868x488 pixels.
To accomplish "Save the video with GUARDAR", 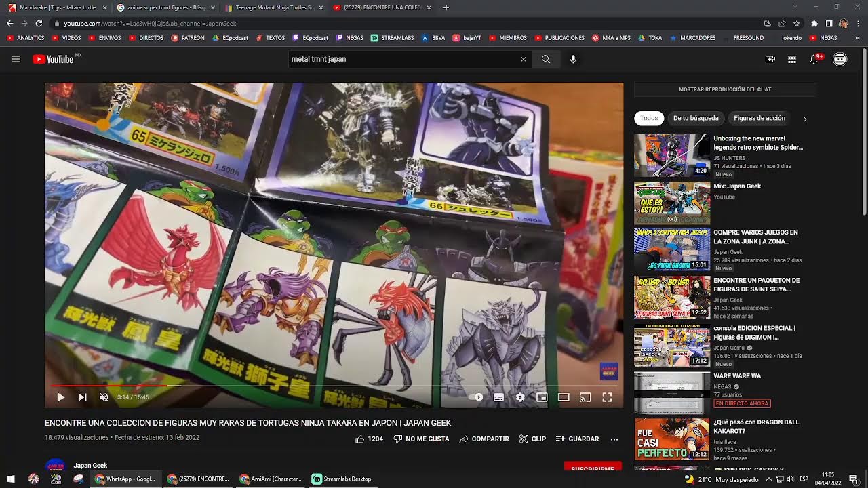I will [577, 439].
